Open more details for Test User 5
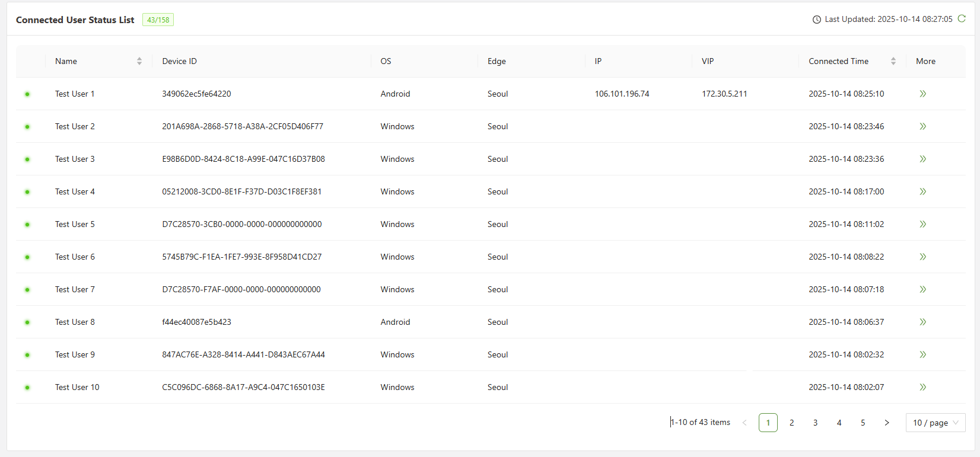980x457 pixels. click(x=922, y=224)
